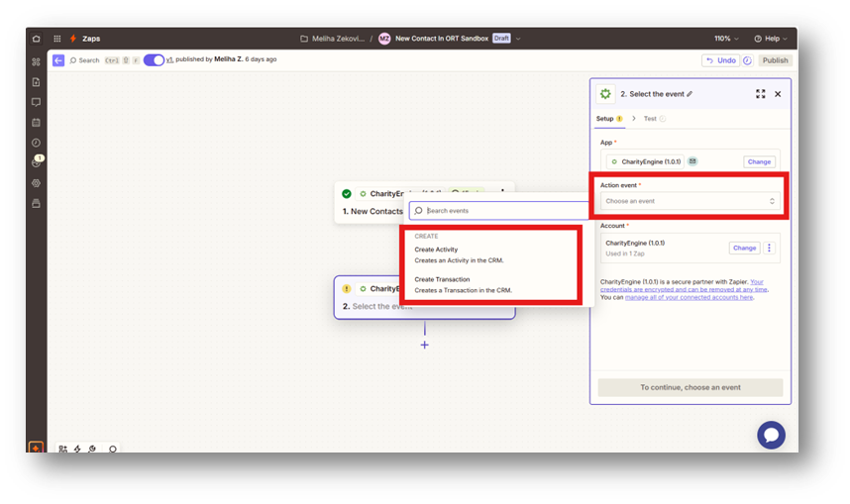Click the plus to add a step

(424, 345)
